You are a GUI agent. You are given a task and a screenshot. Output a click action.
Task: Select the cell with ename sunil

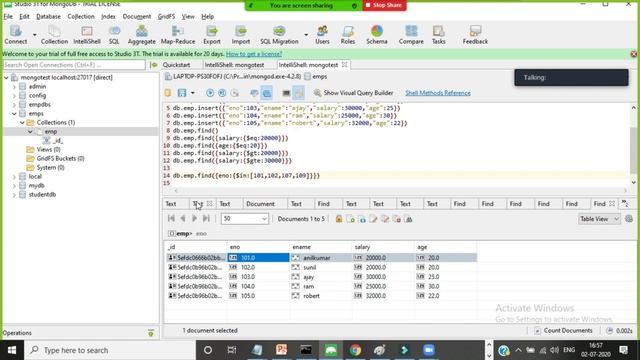[320, 267]
